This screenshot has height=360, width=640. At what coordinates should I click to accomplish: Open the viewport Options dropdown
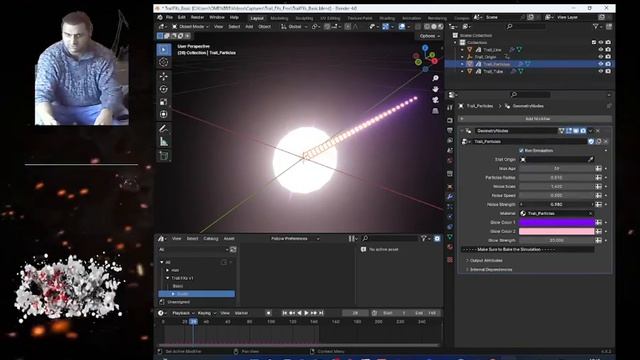point(430,36)
